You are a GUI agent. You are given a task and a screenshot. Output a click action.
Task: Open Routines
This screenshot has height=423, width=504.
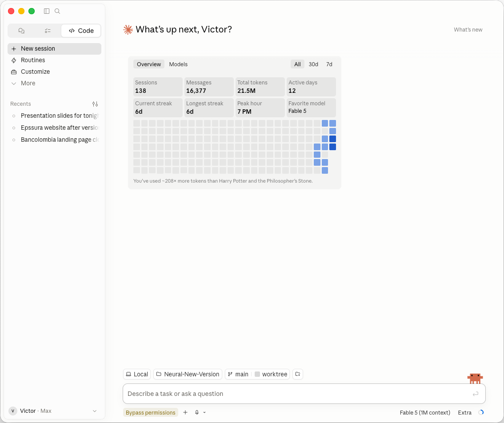pyautogui.click(x=54, y=60)
